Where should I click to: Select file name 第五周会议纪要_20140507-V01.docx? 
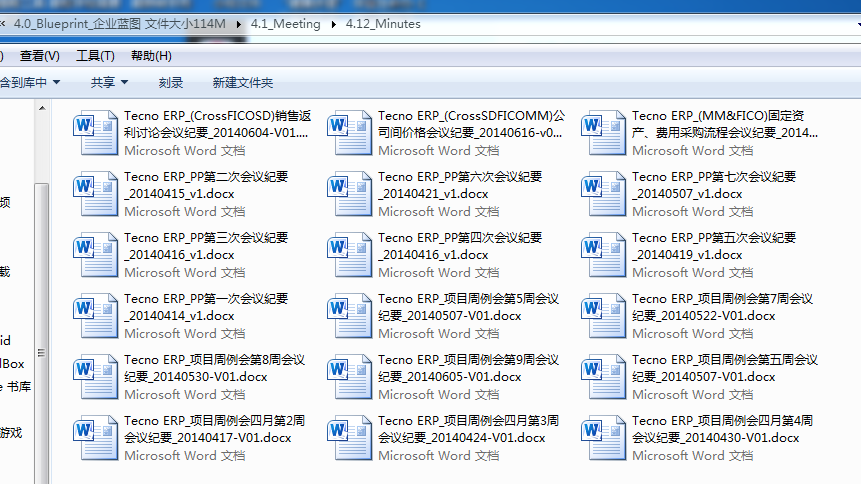(725, 368)
